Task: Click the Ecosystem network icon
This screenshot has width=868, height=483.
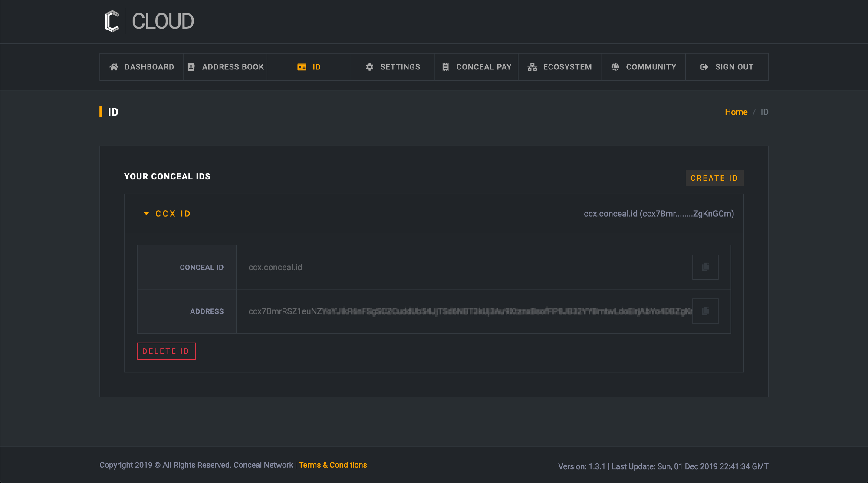Action: click(x=532, y=67)
